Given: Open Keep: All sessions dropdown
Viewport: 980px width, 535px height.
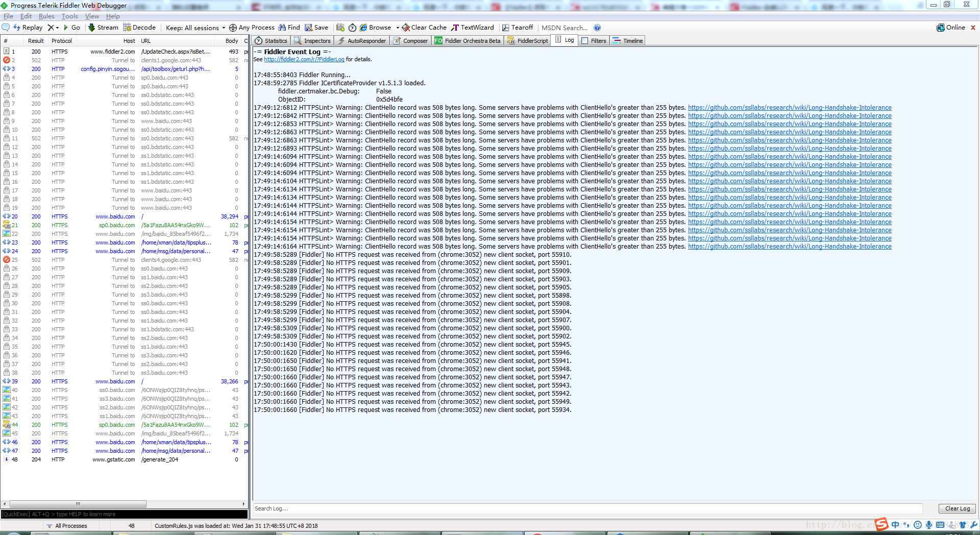Looking at the screenshot, I should 195,28.
